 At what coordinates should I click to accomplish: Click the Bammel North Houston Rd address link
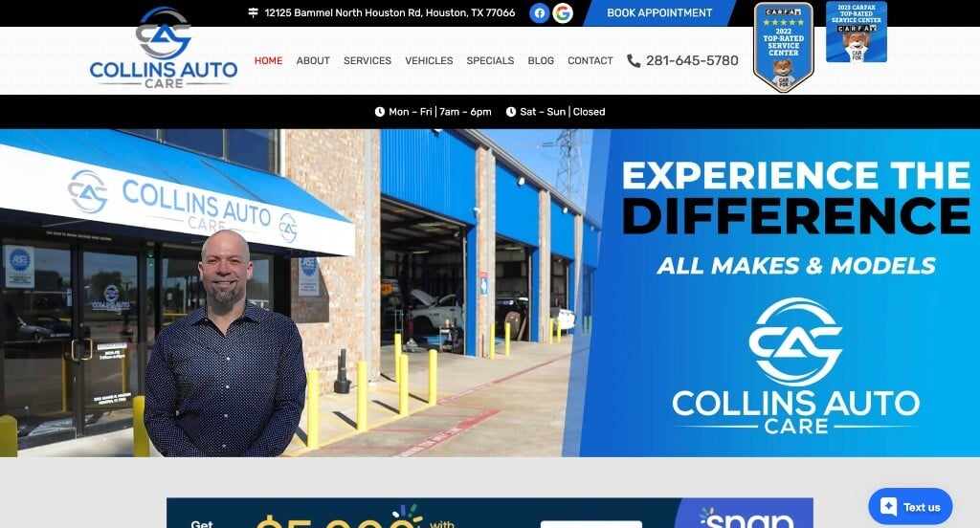390,12
